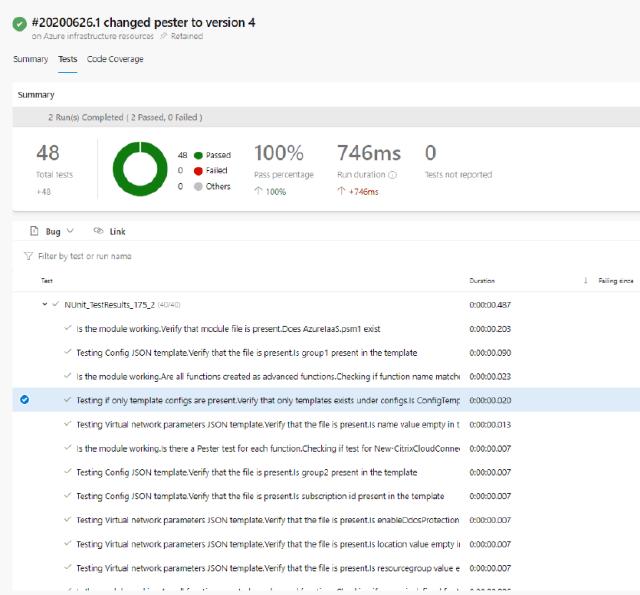Click the green build success status icon

coord(20,23)
